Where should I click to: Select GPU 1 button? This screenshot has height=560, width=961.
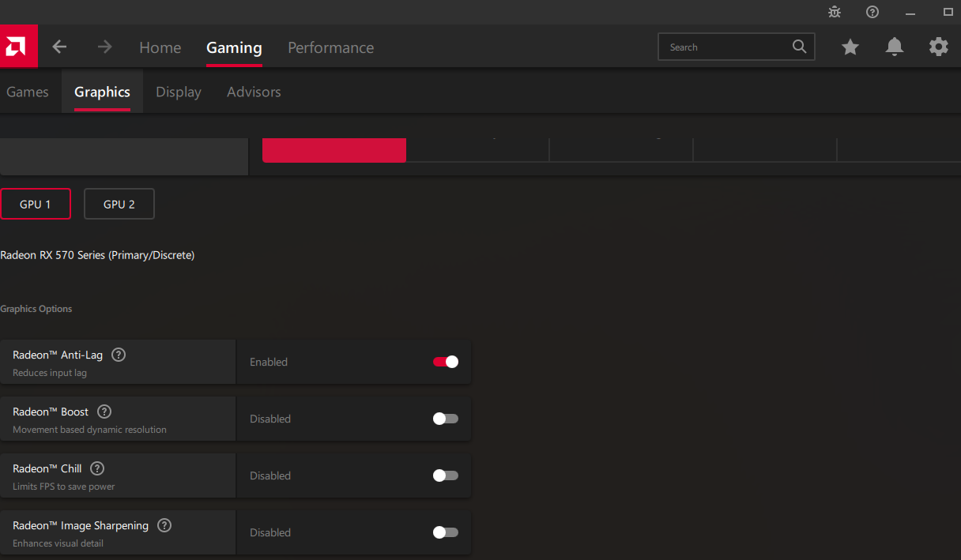coord(36,204)
